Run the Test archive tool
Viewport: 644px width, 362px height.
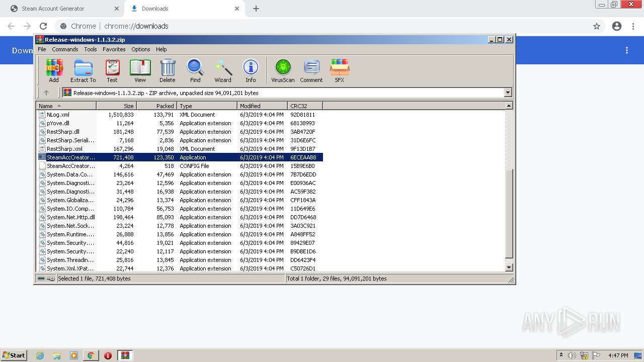tap(112, 70)
